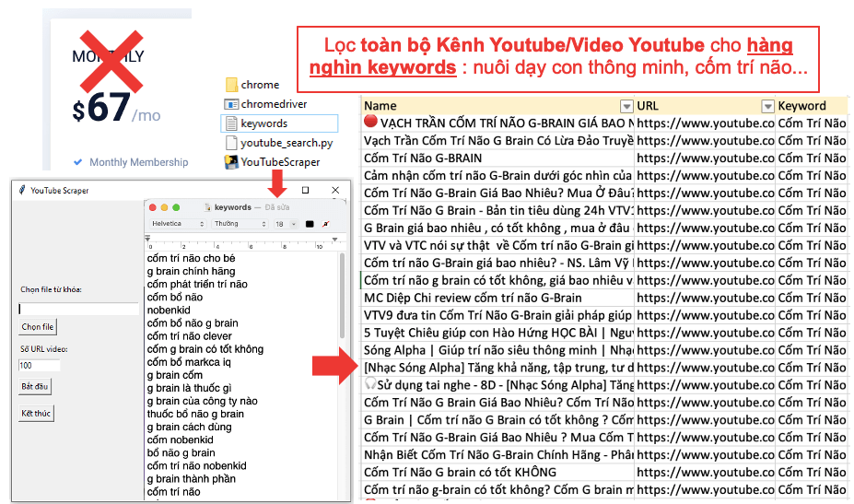
Task: Click keyword line 'cốm g brain có tốt không'
Action: point(205,349)
